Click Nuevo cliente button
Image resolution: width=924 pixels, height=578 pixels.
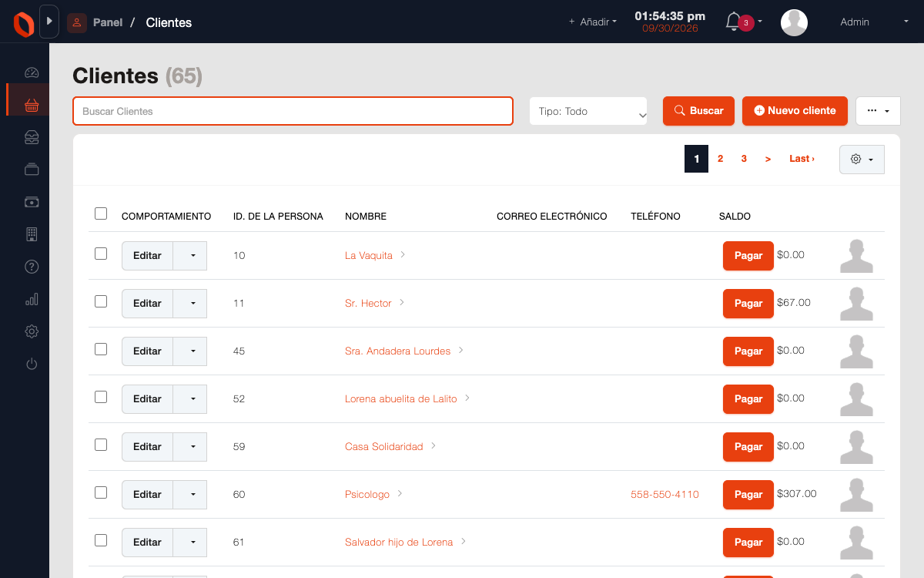click(795, 111)
